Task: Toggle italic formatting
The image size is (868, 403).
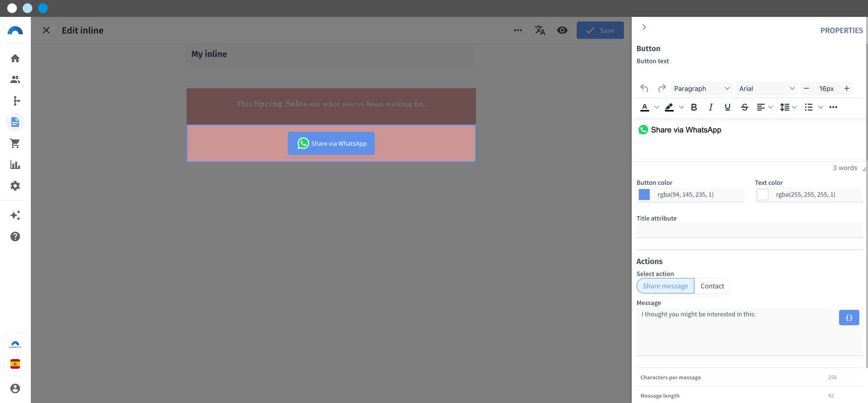Action: point(711,107)
